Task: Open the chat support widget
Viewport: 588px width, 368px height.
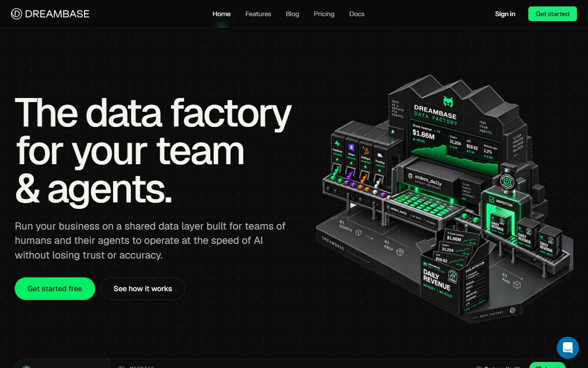Action: coord(567,347)
